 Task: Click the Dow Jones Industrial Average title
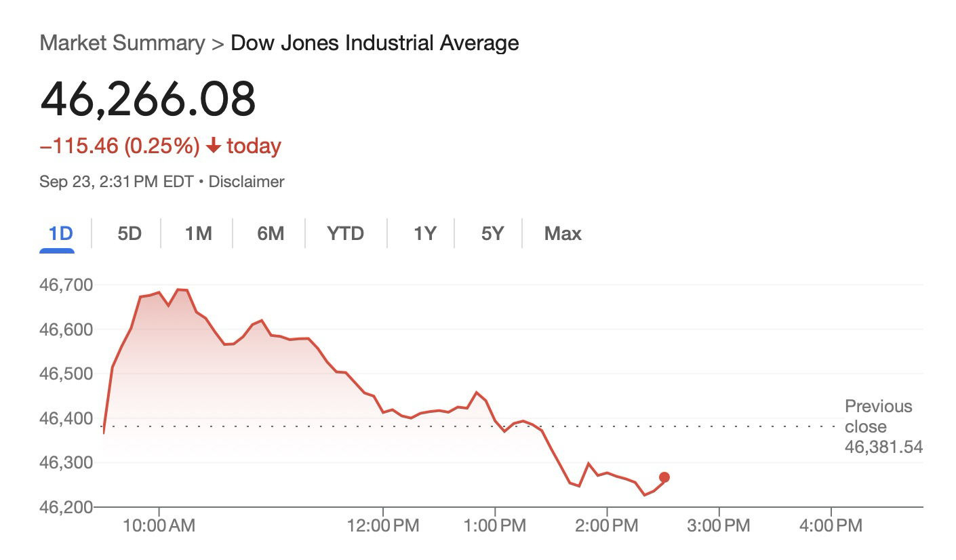click(375, 43)
